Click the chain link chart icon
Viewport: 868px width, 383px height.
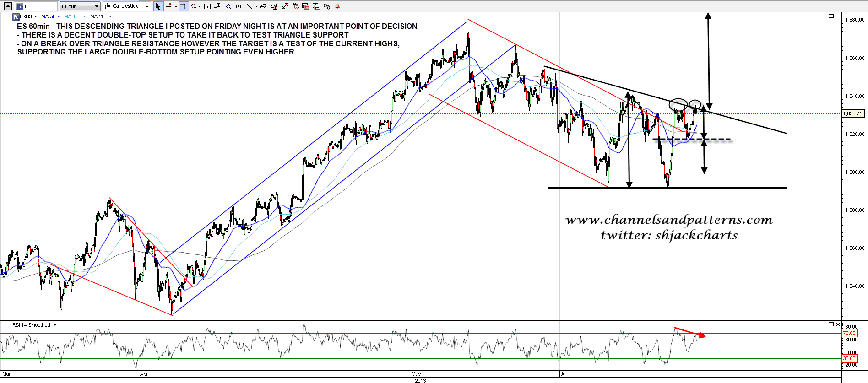pos(327,6)
